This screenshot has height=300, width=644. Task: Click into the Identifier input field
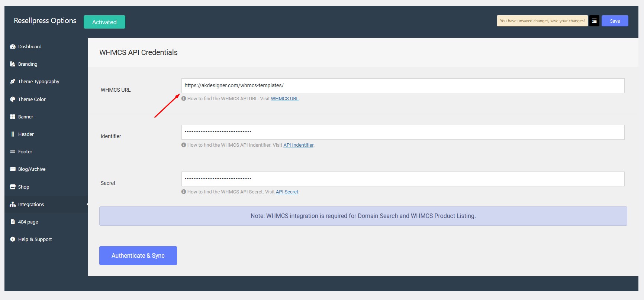pos(403,132)
